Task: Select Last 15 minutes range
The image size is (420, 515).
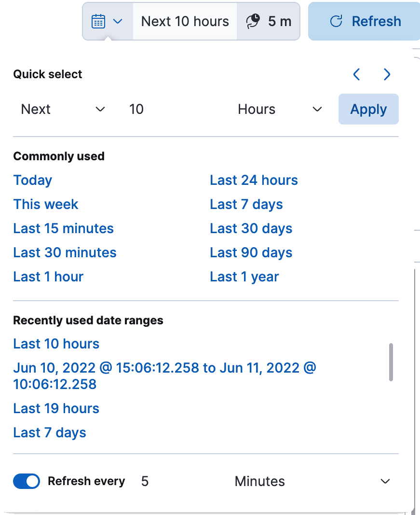Action: pyautogui.click(x=63, y=228)
